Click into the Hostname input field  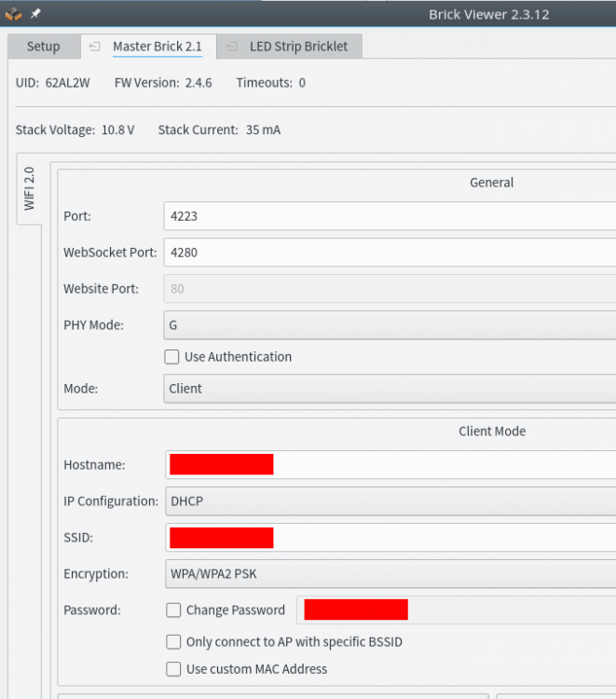tap(390, 465)
